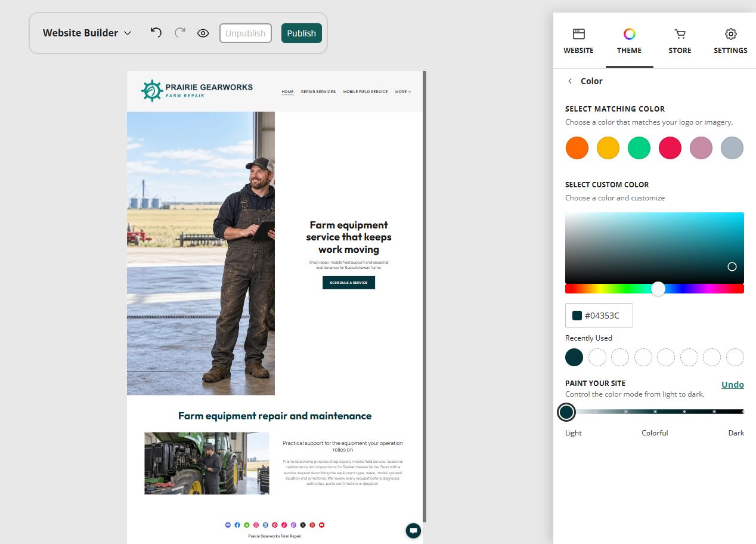The height and width of the screenshot is (544, 756).
Task: Click the redo arrow in the top toolbar
Action: pos(179,32)
